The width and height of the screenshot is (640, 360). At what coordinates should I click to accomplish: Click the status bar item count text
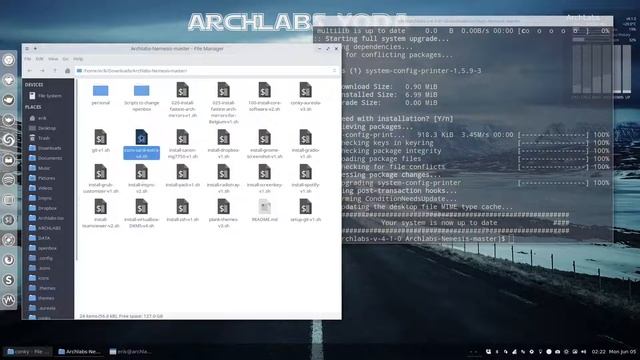point(122,316)
